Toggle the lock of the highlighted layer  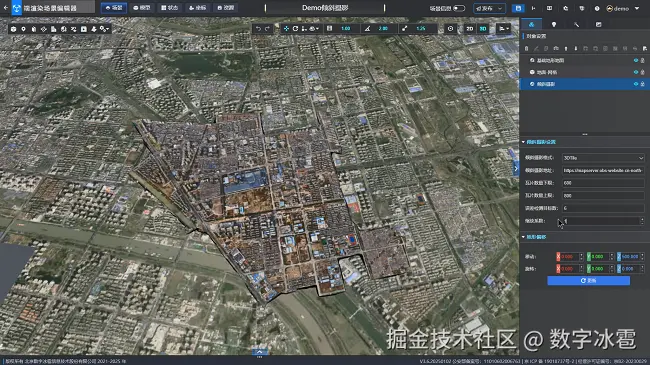coord(643,84)
